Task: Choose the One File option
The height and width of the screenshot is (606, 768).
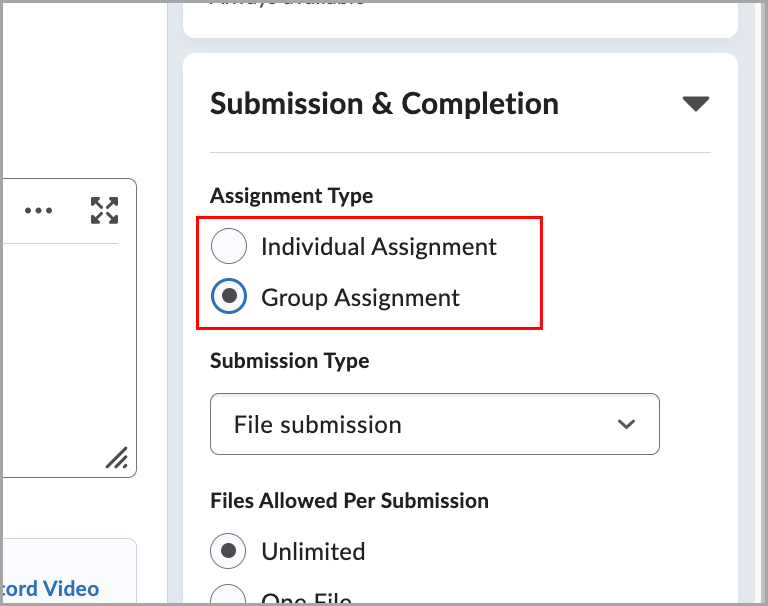Action: pyautogui.click(x=229, y=598)
